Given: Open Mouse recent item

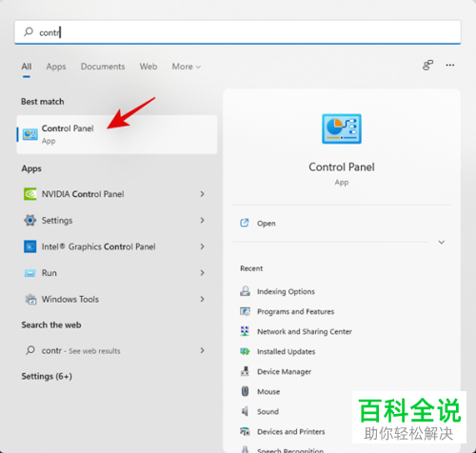Looking at the screenshot, I should click(x=268, y=391).
